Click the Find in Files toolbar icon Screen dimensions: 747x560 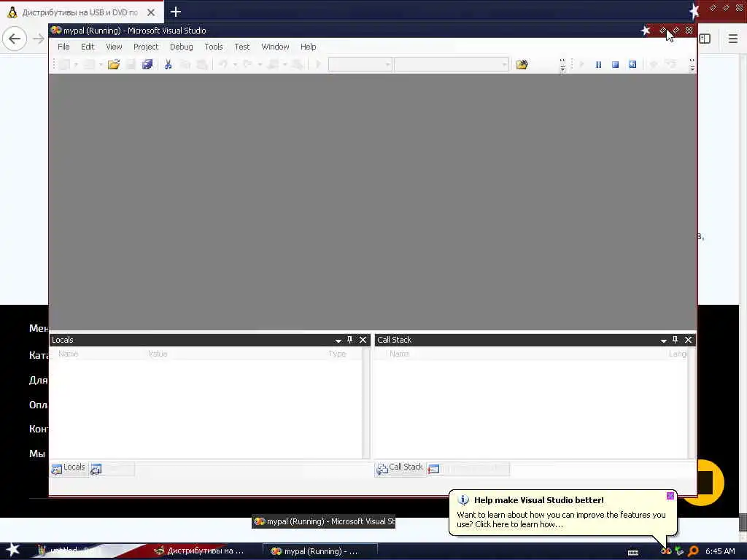point(522,64)
